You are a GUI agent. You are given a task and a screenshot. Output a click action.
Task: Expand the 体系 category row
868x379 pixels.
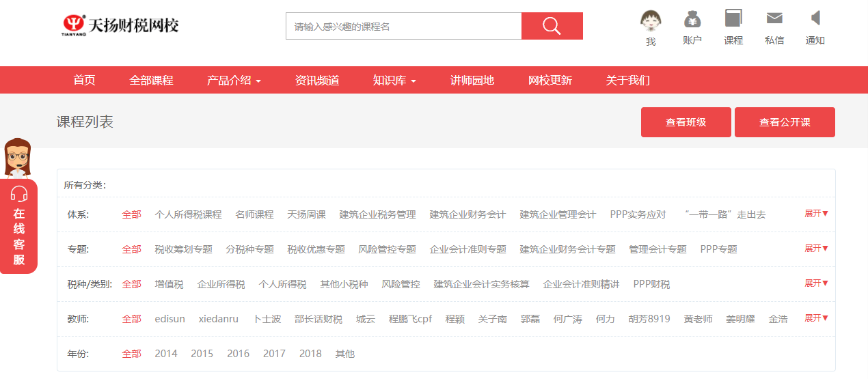pyautogui.click(x=816, y=214)
